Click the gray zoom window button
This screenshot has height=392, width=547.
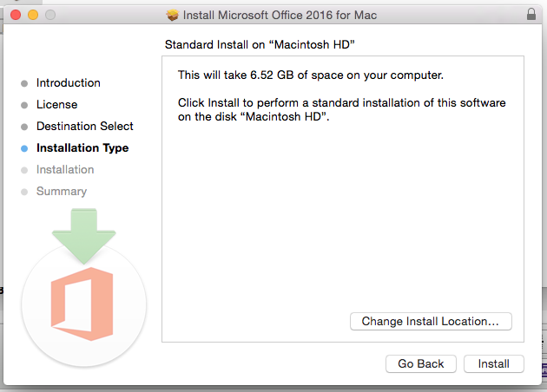pos(50,16)
